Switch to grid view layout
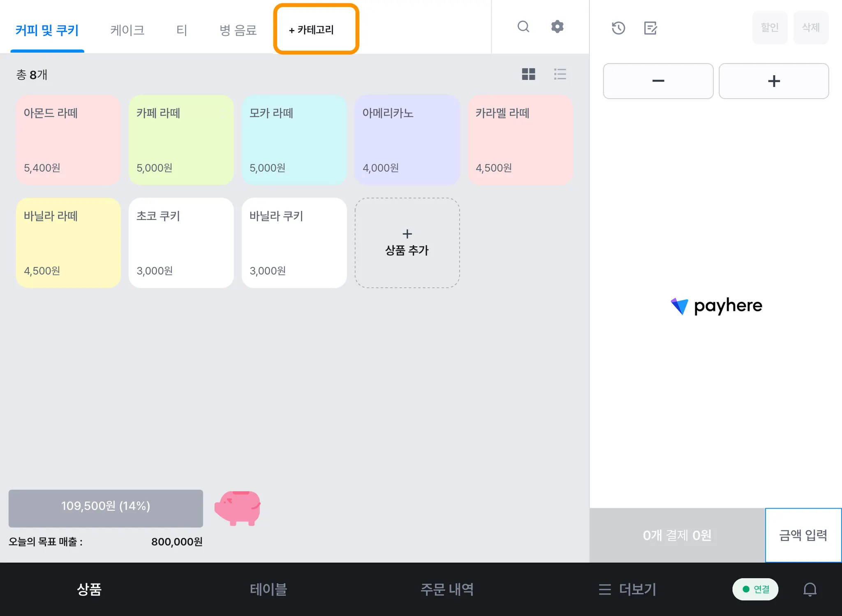This screenshot has height=616, width=842. click(x=528, y=74)
